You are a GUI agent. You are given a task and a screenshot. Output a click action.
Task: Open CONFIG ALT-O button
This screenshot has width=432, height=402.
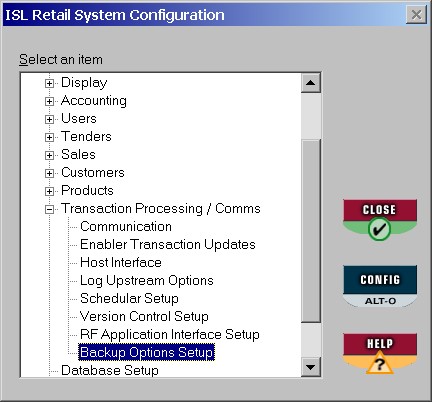pyautogui.click(x=380, y=286)
